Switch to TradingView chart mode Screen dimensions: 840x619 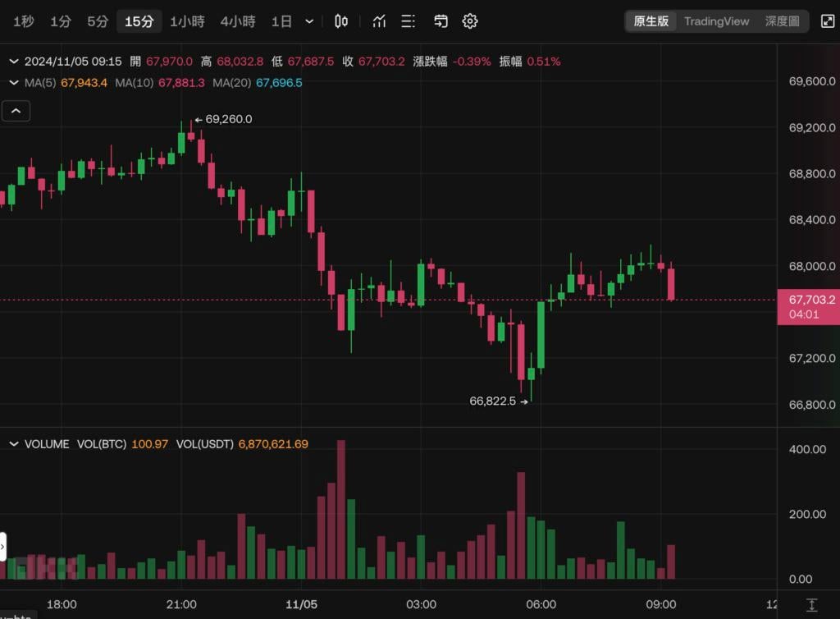(716, 21)
